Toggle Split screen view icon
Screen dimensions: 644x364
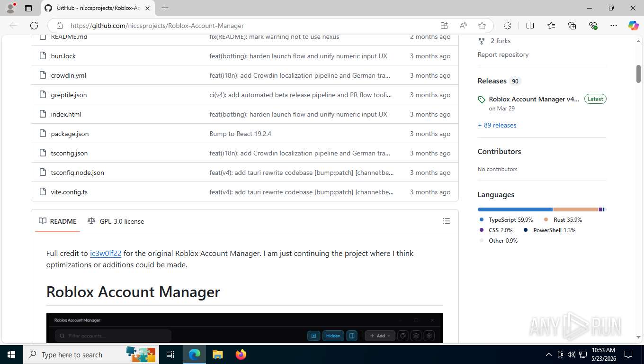pyautogui.click(x=530, y=26)
